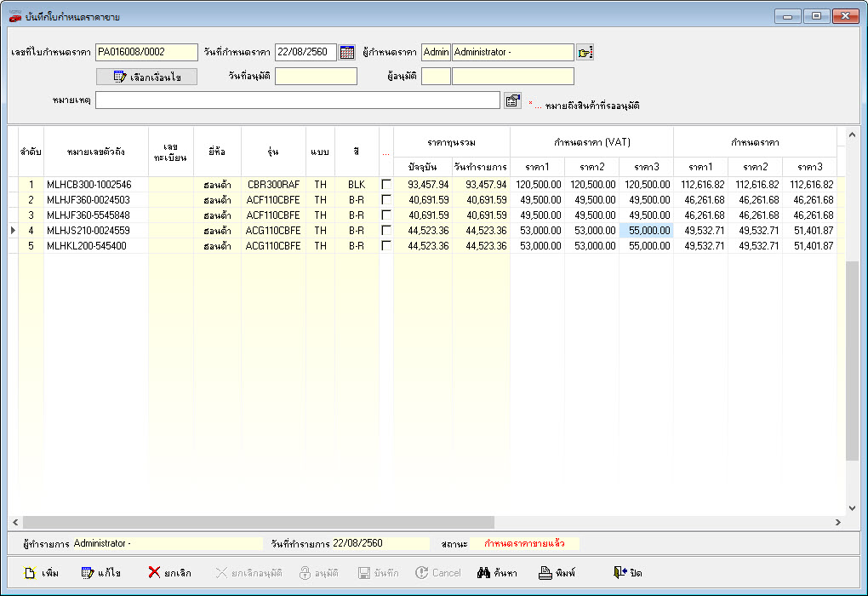Click the red status text กำหนดราคาขายแล้ว

pyautogui.click(x=524, y=543)
